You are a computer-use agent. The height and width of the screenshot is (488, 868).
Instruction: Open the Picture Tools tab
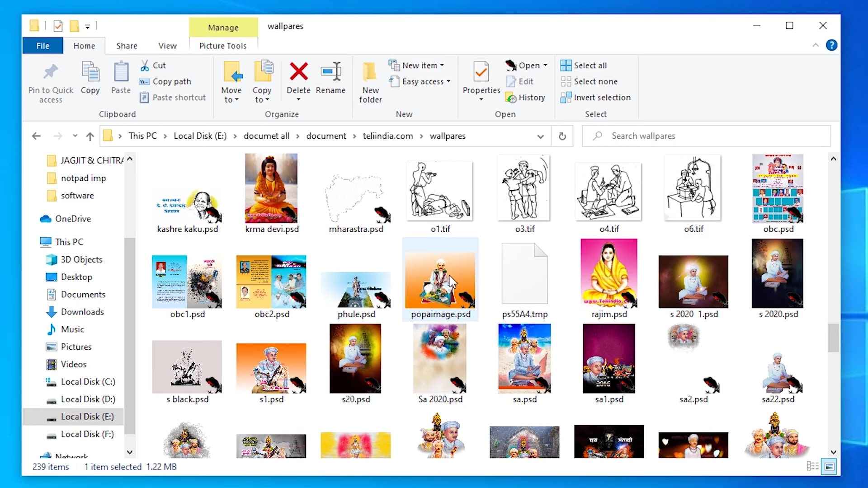223,46
